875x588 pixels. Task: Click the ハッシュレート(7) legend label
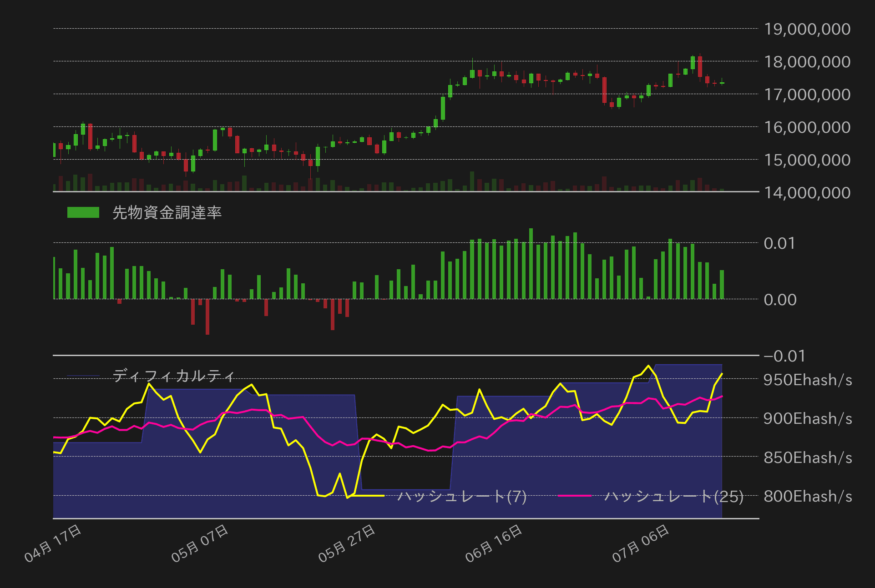(x=462, y=496)
